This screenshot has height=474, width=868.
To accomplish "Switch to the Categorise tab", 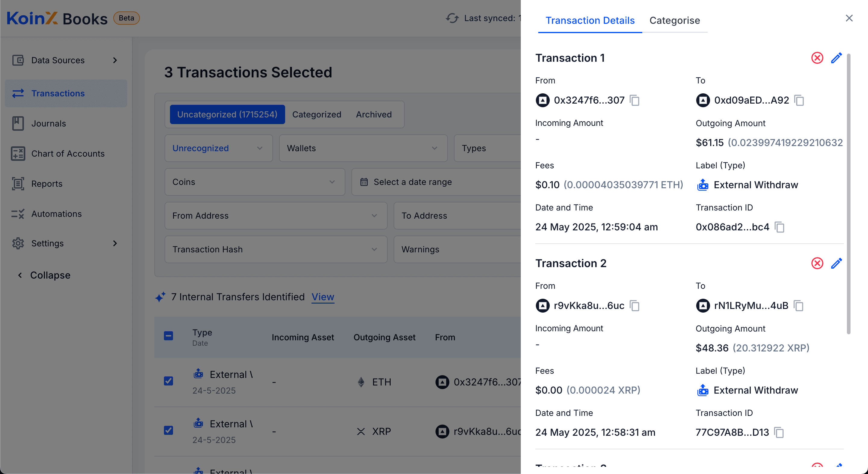I will click(x=674, y=20).
